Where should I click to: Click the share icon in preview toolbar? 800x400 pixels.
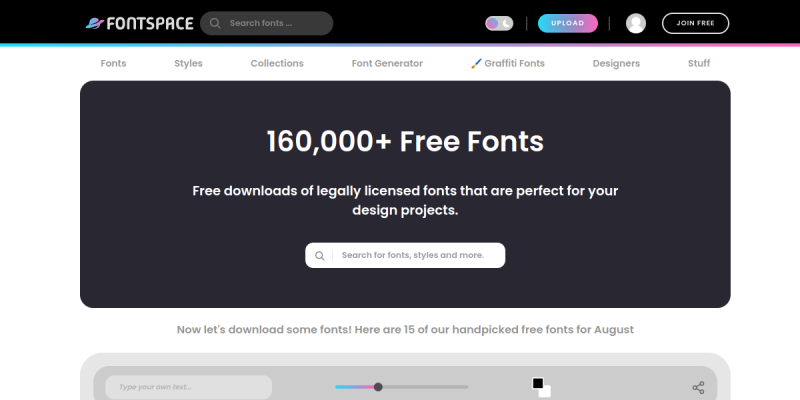pyautogui.click(x=698, y=387)
